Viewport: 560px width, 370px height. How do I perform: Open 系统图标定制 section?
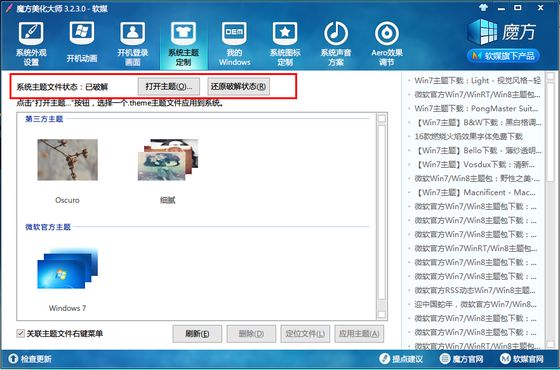click(x=285, y=44)
